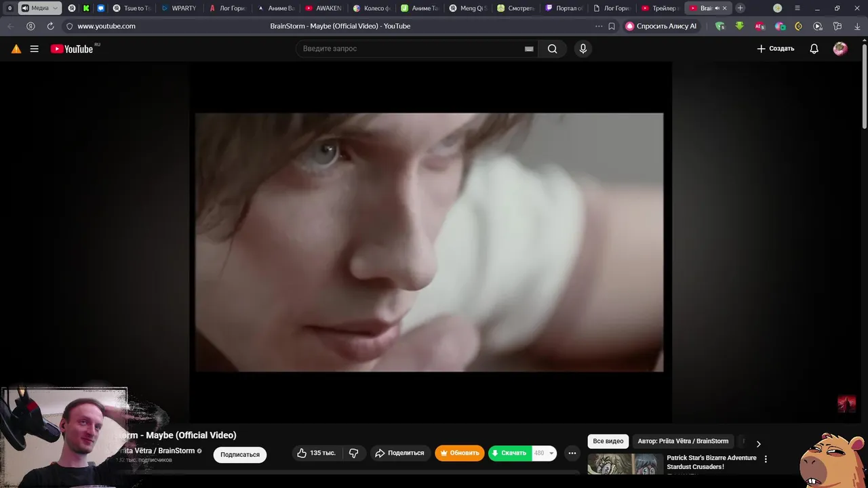Select the Все видео chip
The image size is (868, 488).
pyautogui.click(x=608, y=441)
